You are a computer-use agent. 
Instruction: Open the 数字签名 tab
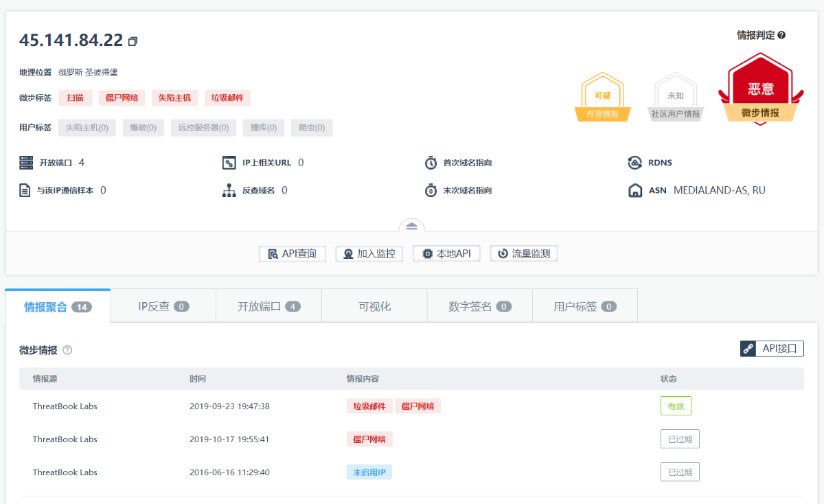click(480, 306)
